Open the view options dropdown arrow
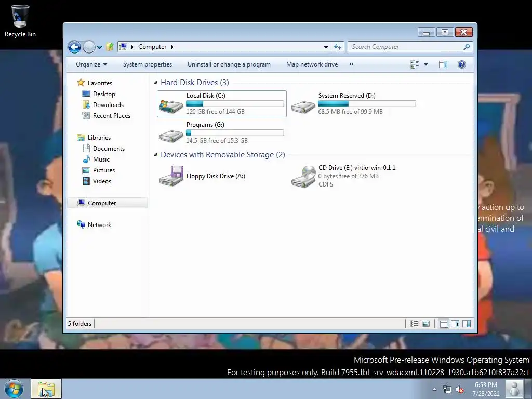This screenshot has width=532, height=399. pos(426,64)
